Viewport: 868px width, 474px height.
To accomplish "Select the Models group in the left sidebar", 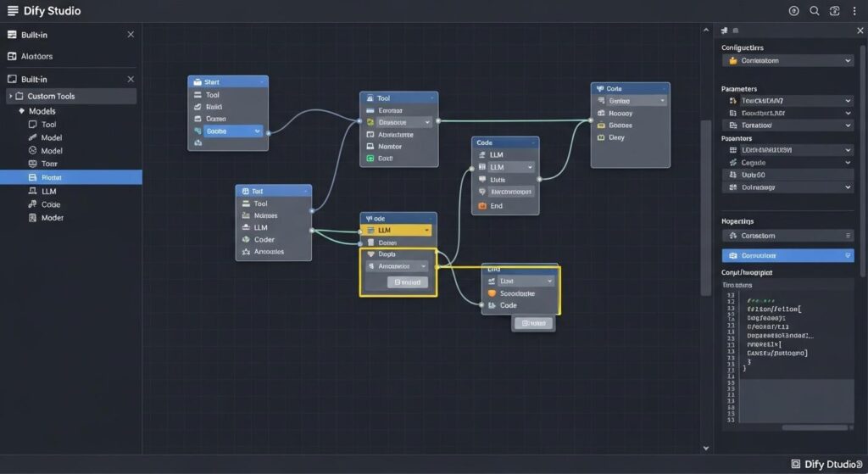I will tap(42, 111).
